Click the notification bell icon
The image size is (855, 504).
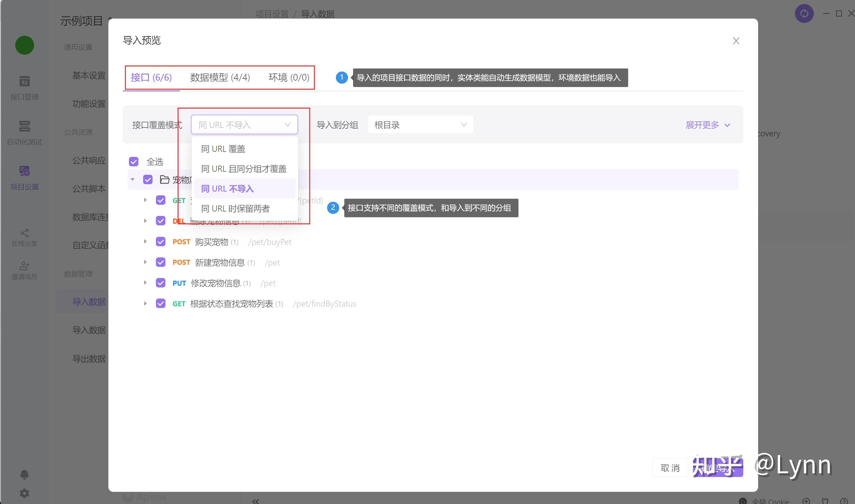pos(24,474)
